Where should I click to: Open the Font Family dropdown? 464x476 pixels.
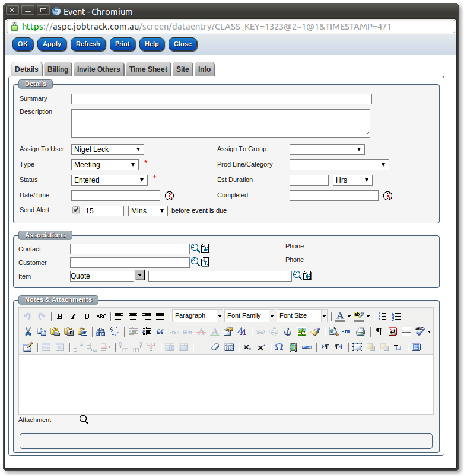pos(250,316)
